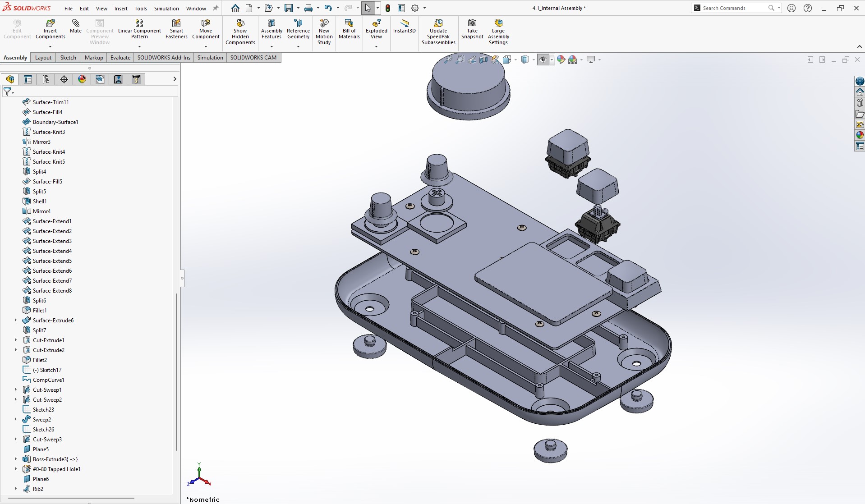
Task: Click the Take Snapshot icon
Action: pyautogui.click(x=472, y=29)
